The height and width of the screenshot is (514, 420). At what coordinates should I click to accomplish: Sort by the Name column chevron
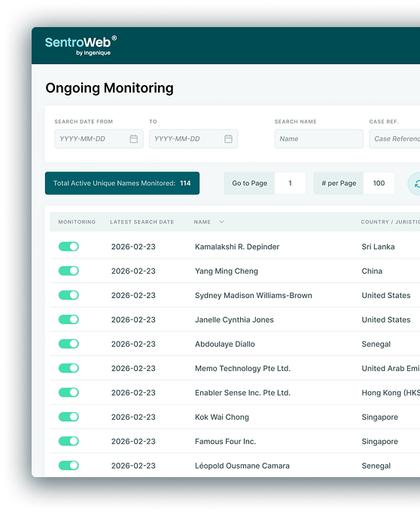(x=221, y=222)
